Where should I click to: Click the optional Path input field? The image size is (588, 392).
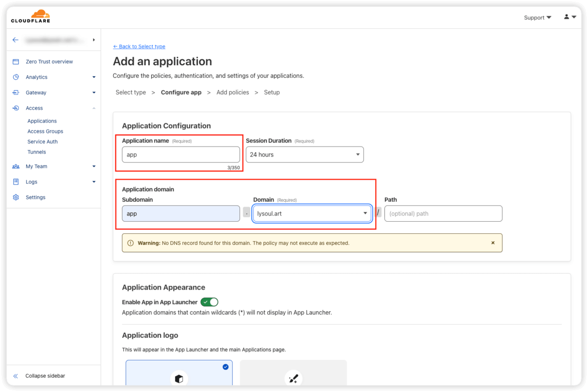pos(443,213)
